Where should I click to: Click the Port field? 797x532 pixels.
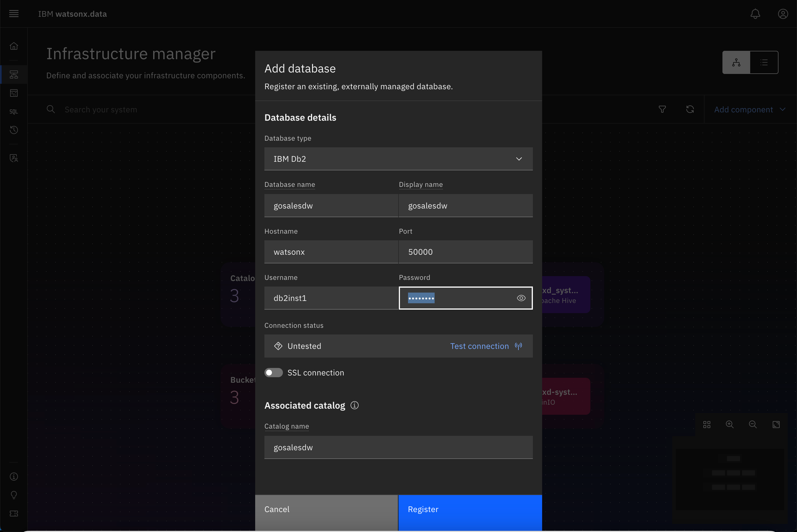pos(466,252)
